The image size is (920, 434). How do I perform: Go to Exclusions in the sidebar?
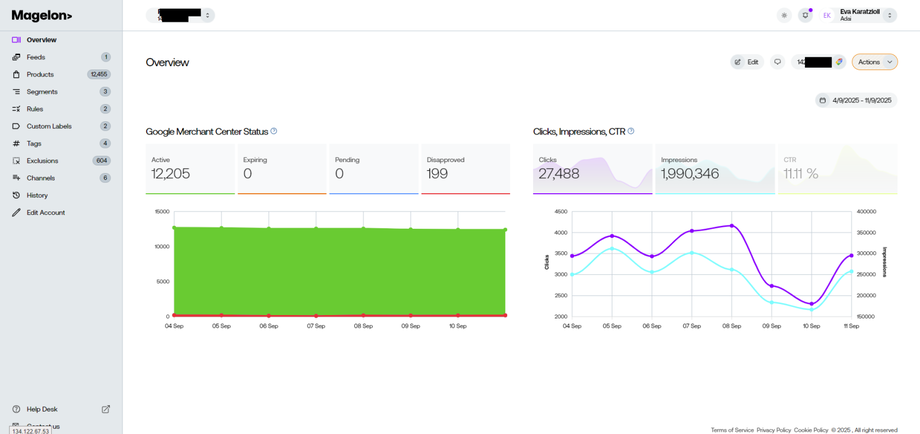(42, 161)
